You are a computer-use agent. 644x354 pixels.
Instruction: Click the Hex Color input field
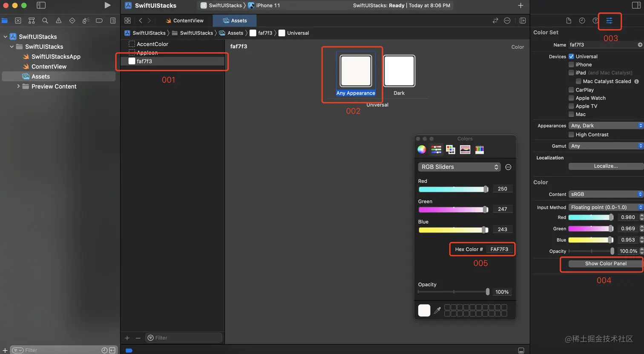(x=499, y=249)
